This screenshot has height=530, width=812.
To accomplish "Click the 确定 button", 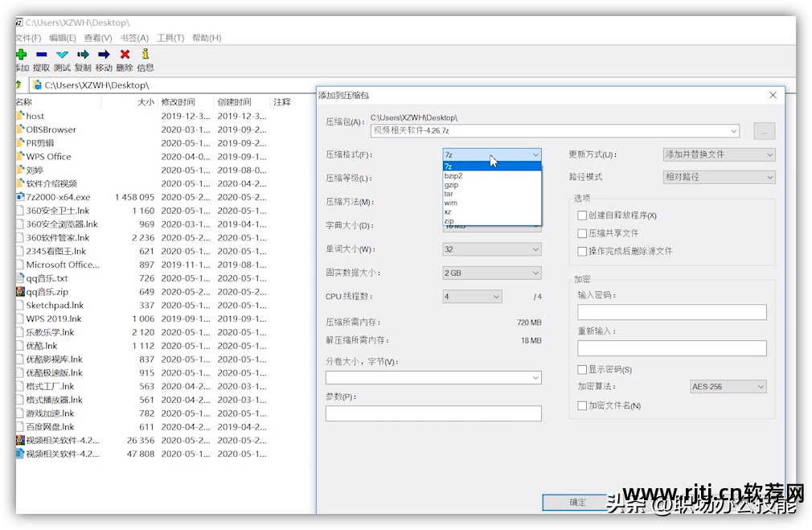I will [577, 502].
